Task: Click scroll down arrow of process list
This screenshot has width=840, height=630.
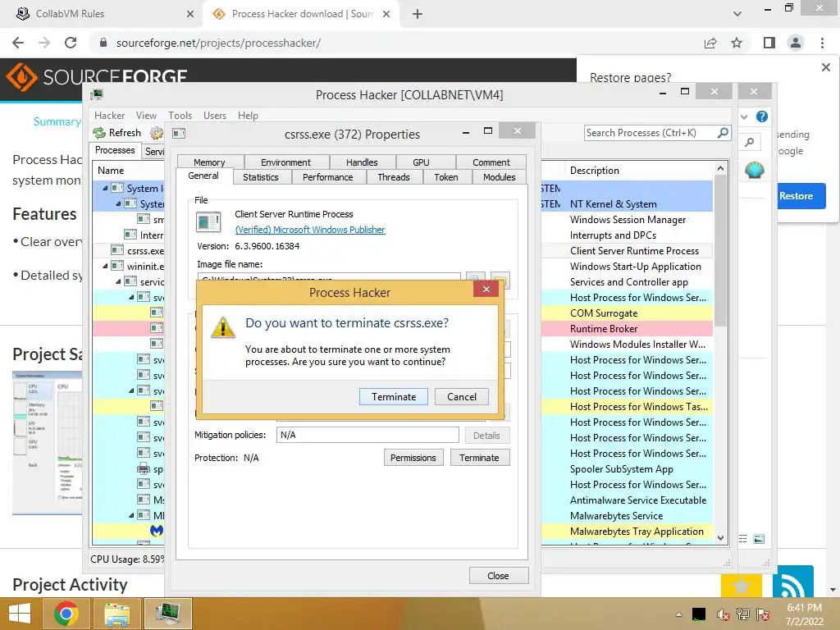Action: tap(720, 538)
